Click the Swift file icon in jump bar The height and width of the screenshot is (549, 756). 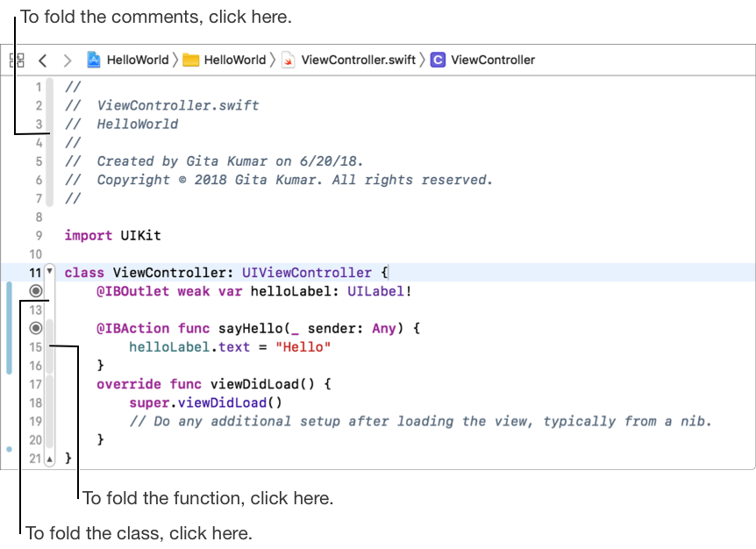coord(288,61)
